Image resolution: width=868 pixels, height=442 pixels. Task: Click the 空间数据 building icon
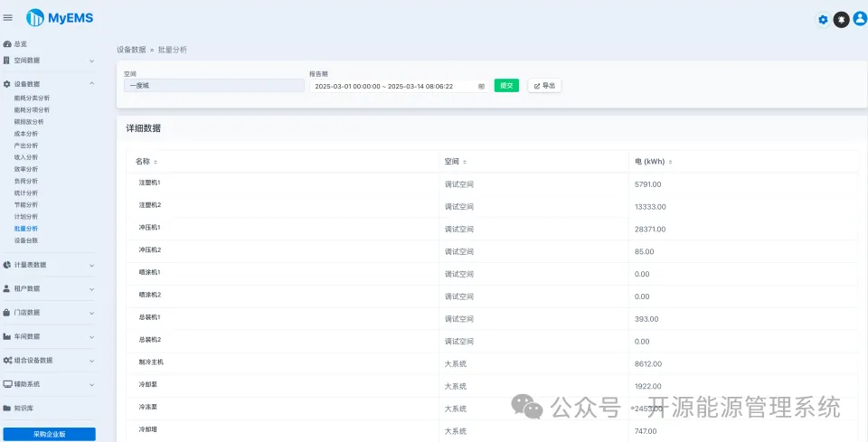pos(6,61)
